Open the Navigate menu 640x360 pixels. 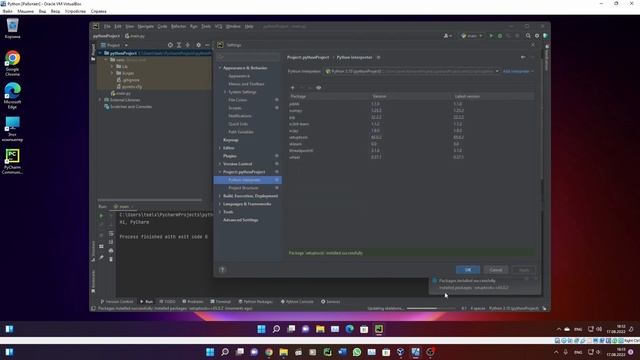tap(146, 26)
